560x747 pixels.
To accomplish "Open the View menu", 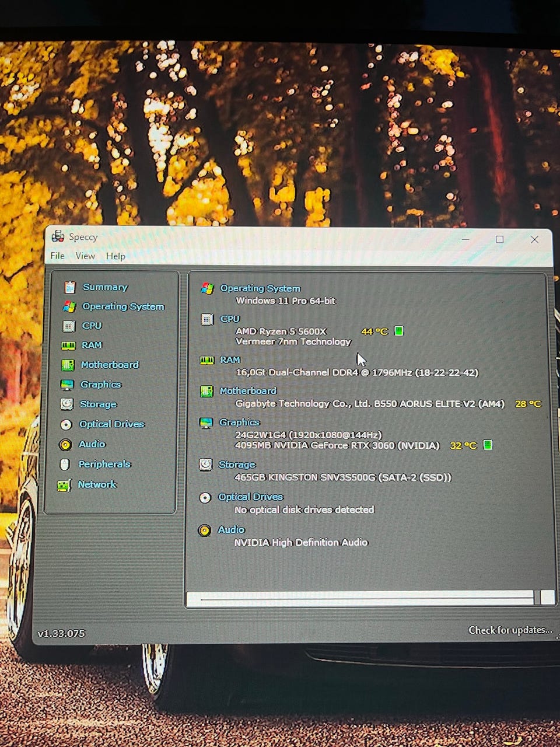I will click(85, 256).
